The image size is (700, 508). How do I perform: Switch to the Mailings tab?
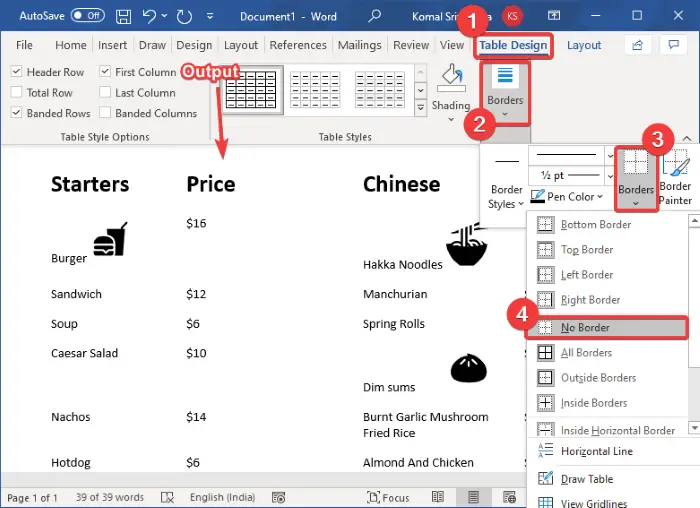point(359,45)
